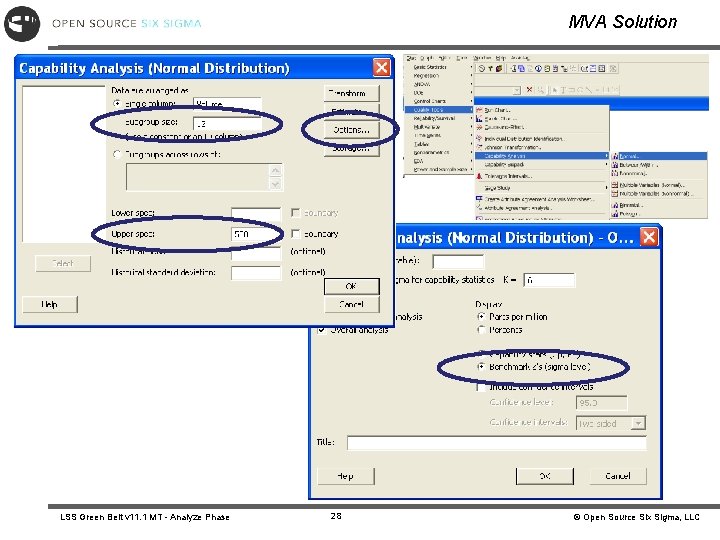Open the DOE menu entry
The height and width of the screenshot is (540, 720).
click(x=439, y=93)
